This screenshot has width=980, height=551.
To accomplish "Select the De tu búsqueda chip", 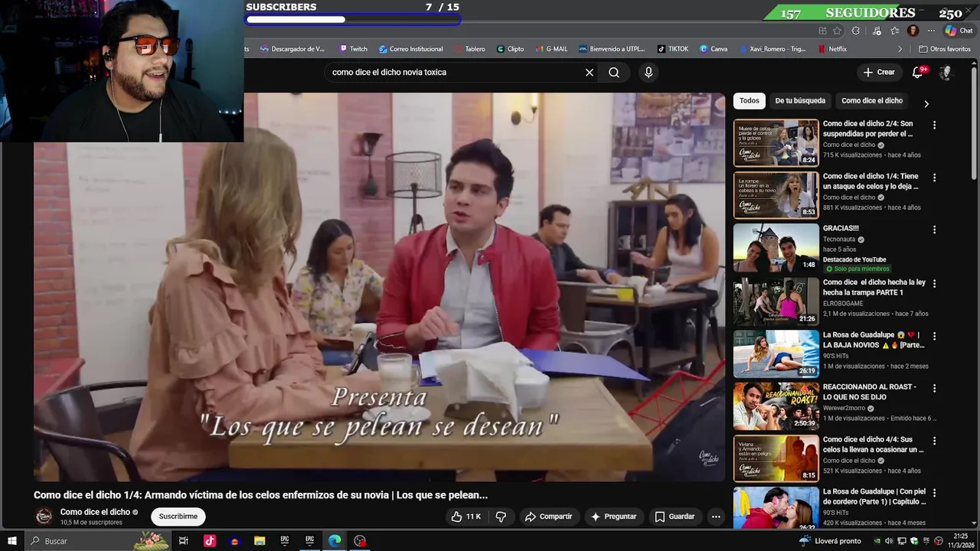I will tap(800, 100).
